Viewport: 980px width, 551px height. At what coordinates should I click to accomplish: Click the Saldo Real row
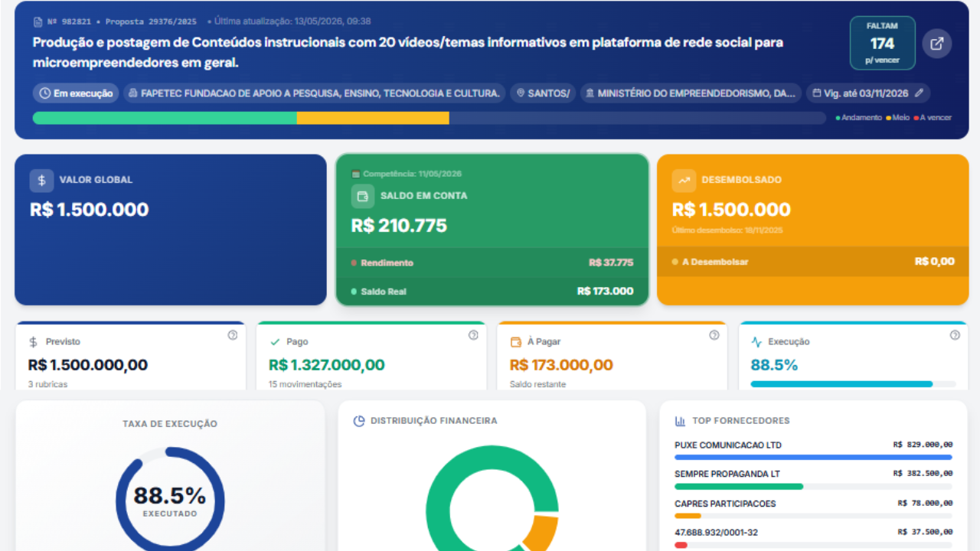(492, 292)
